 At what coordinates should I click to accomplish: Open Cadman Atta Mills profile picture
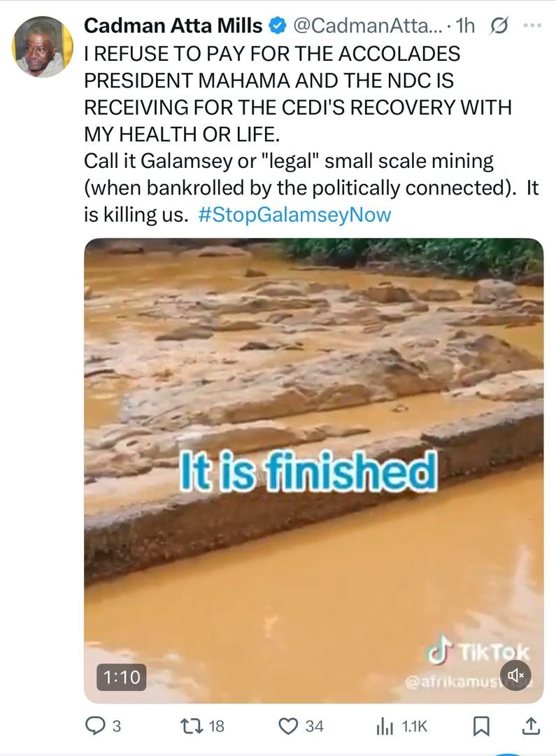[43, 47]
